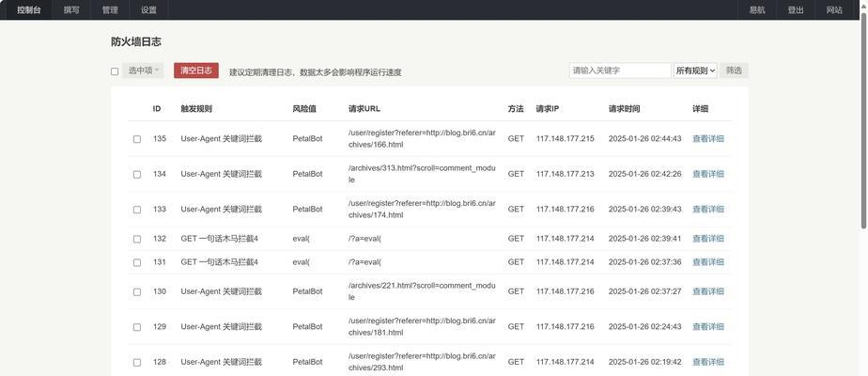Screen dimensions: 868x376
Task: Check the checkbox for log ID 128
Action: point(137,363)
